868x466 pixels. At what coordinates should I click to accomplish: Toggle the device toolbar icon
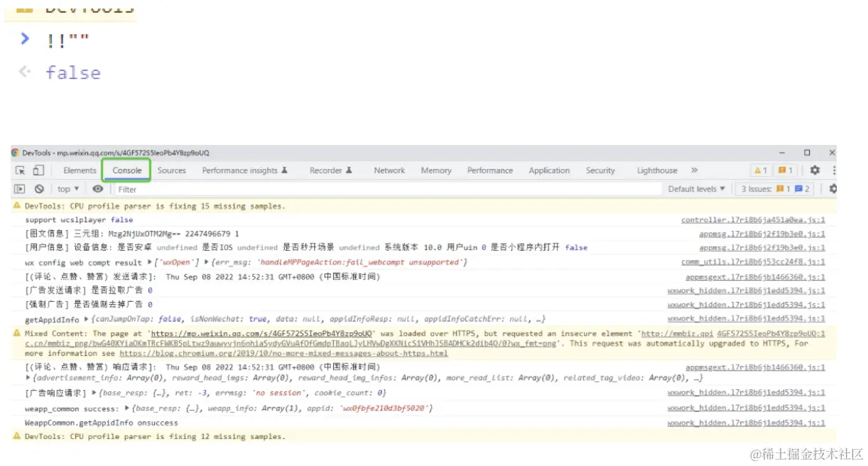pos(38,170)
